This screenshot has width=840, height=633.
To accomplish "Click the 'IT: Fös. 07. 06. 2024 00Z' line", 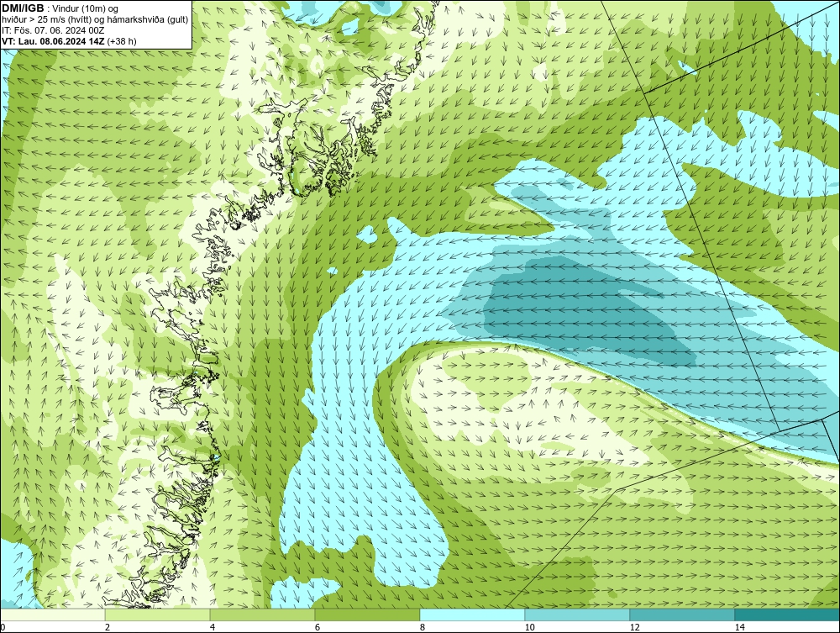I will (x=53, y=30).
